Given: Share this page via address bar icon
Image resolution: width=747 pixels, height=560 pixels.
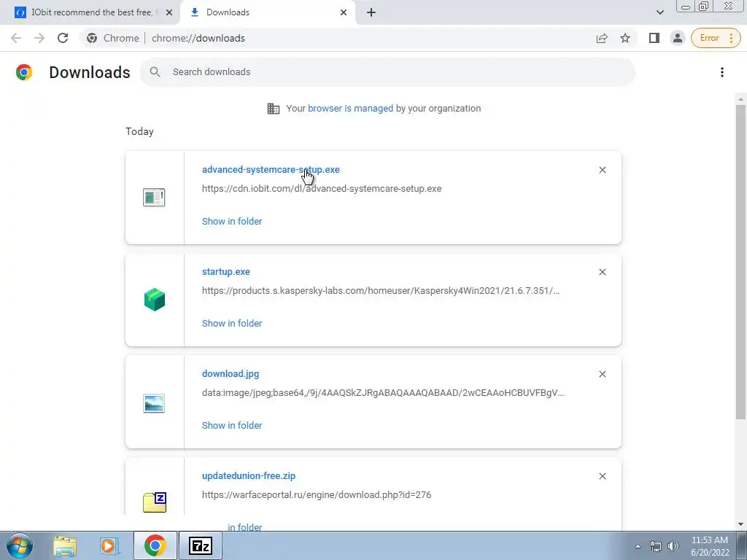Looking at the screenshot, I should click(602, 38).
